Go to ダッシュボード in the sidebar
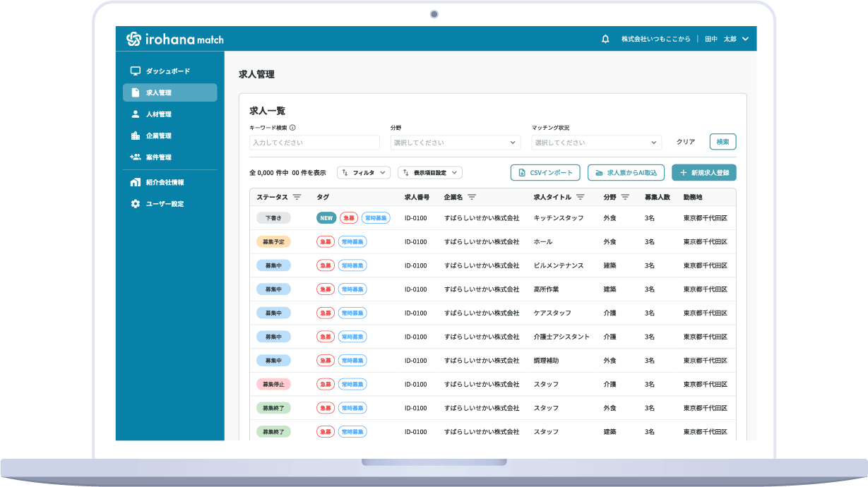This screenshot has width=868, height=487. [167, 71]
